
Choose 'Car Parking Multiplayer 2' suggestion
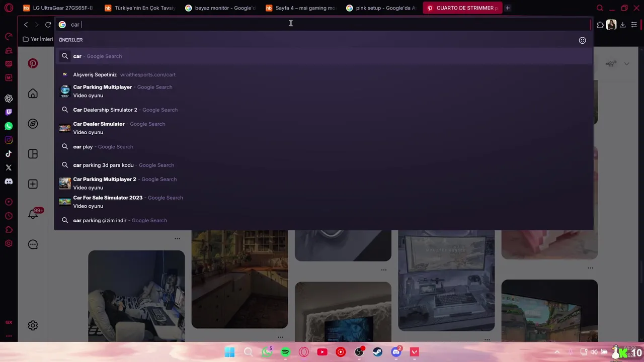pos(324,183)
